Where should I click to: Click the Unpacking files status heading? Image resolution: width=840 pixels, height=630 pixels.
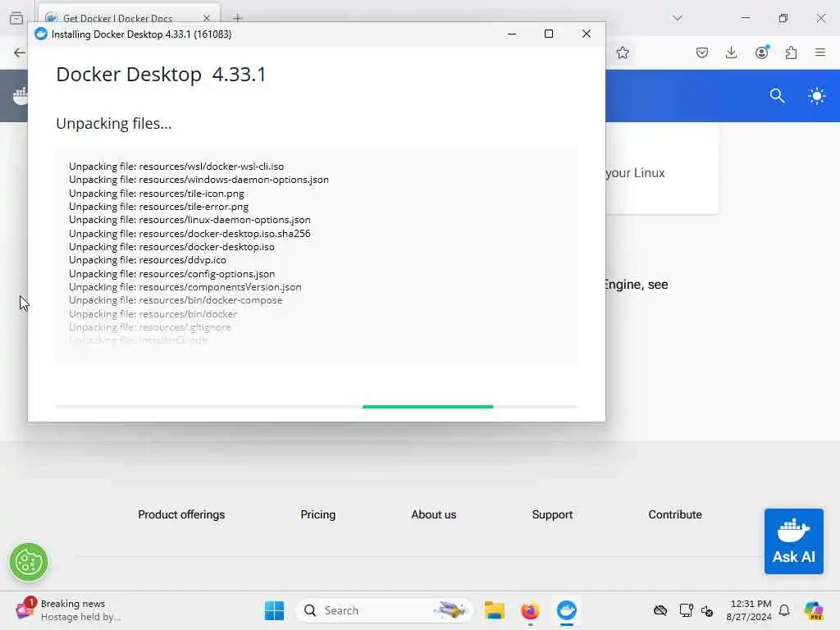pos(113,124)
